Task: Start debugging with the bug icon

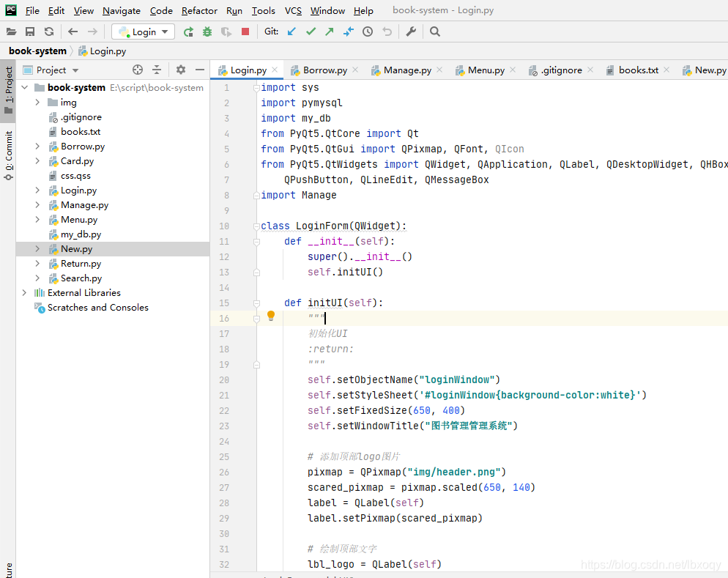Action: [207, 32]
